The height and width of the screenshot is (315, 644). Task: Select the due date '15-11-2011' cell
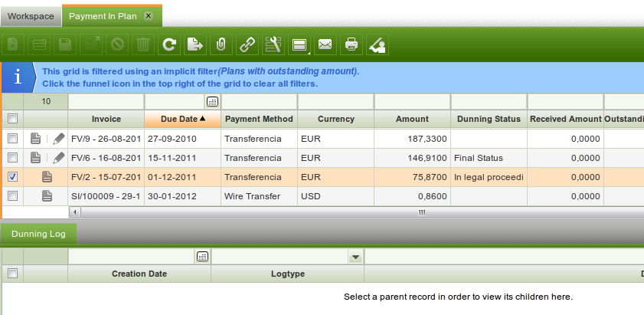point(183,158)
